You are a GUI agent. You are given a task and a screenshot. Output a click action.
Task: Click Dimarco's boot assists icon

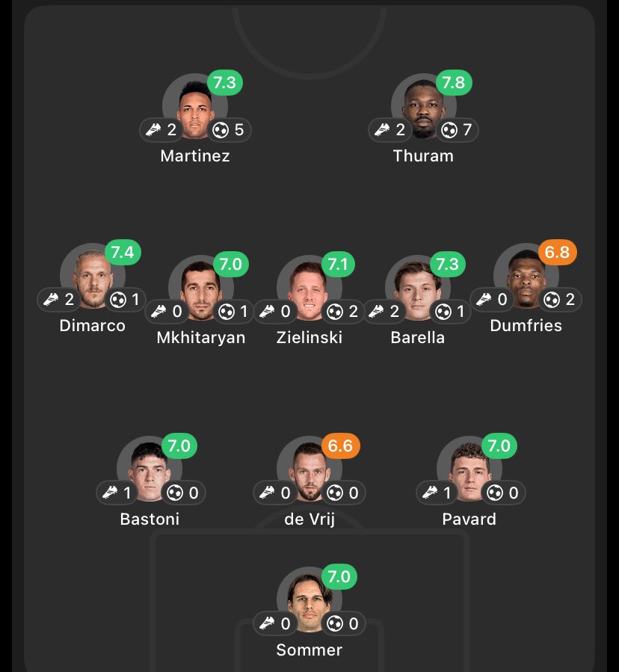[x=52, y=300]
